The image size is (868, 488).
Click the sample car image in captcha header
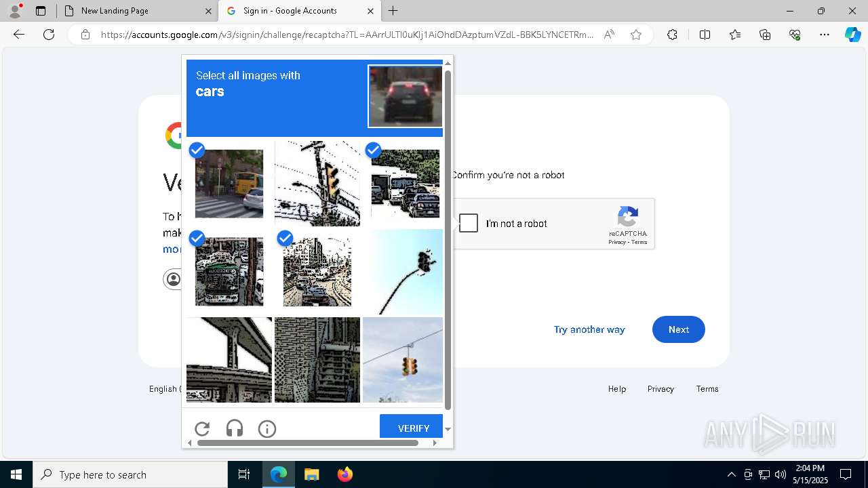(x=406, y=96)
